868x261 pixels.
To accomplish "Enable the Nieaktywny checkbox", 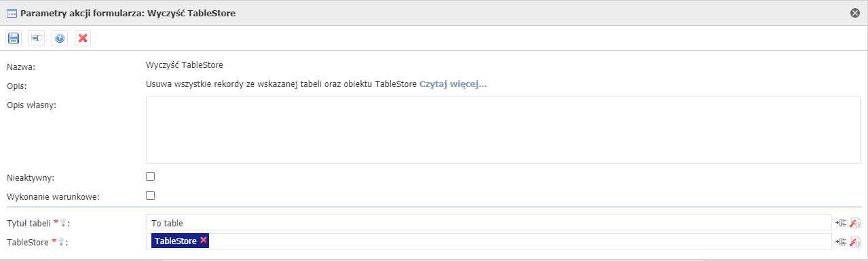I will [151, 177].
